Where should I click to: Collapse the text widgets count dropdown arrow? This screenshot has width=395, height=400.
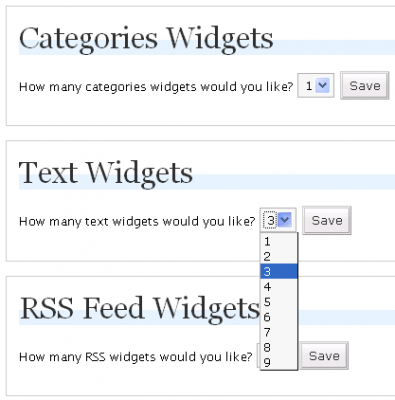click(x=285, y=220)
